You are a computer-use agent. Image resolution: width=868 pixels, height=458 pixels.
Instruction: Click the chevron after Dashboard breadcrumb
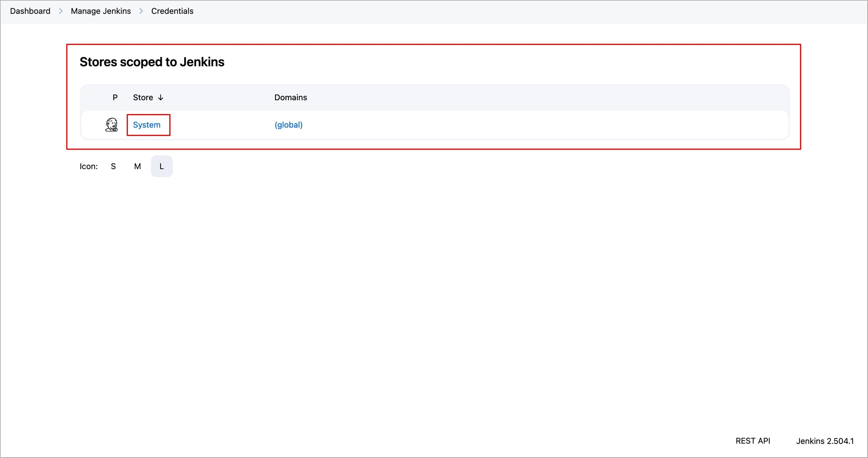click(61, 11)
